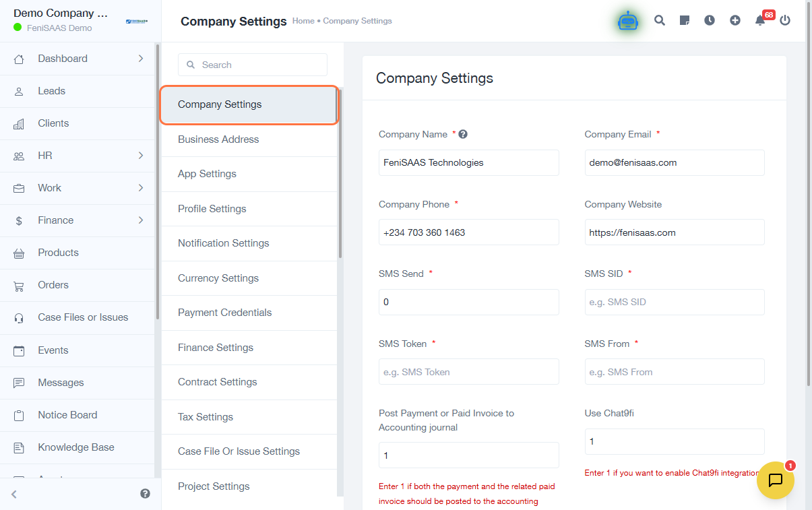Open the yellow chat widget bubble
812x510 pixels.
point(776,480)
